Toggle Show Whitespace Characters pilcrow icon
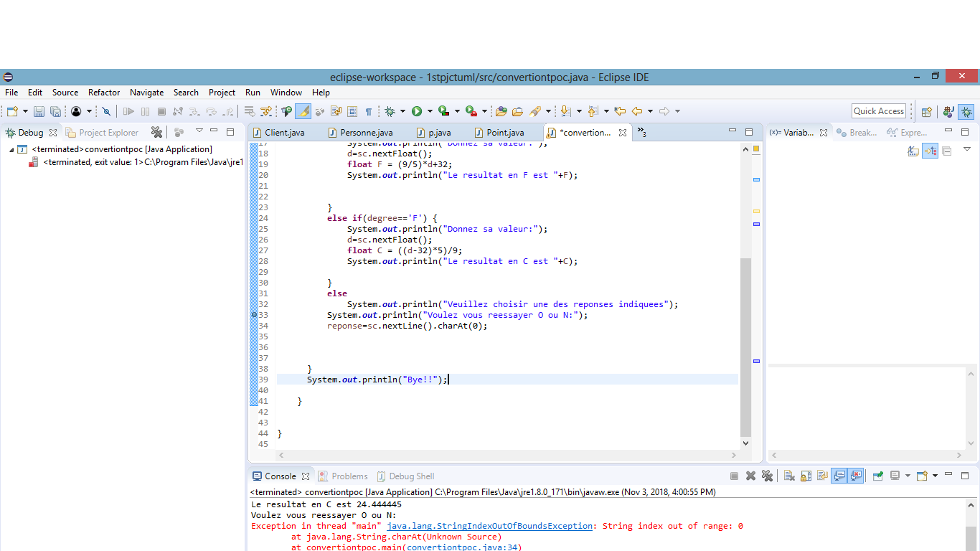The height and width of the screenshot is (551, 980). [369, 111]
